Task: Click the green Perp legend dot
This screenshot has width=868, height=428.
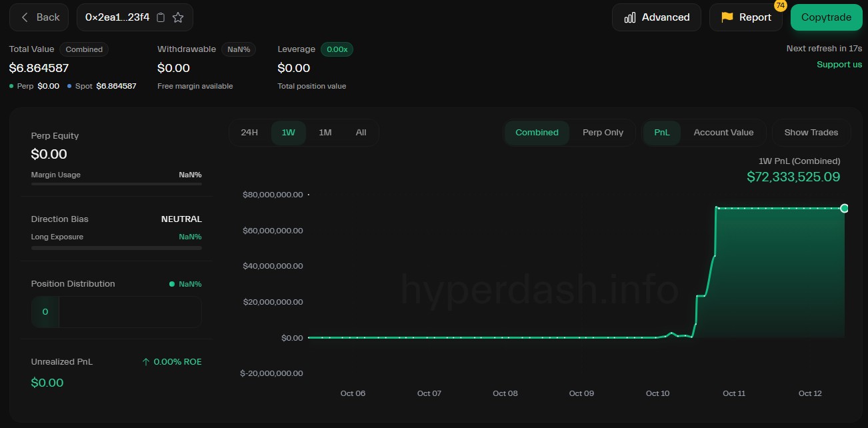Action: [x=11, y=86]
